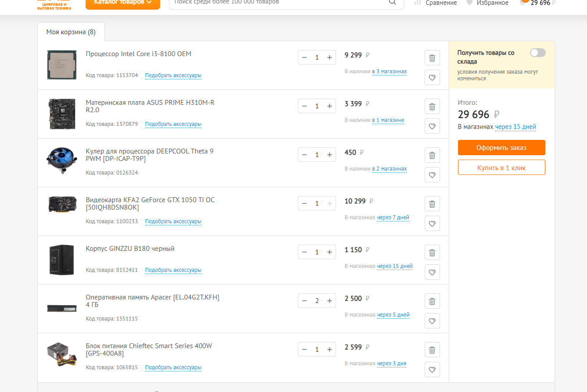Open 'Подобрать аксессуары' for Intel Core i3-8100
587x392 pixels.
pos(173,75)
